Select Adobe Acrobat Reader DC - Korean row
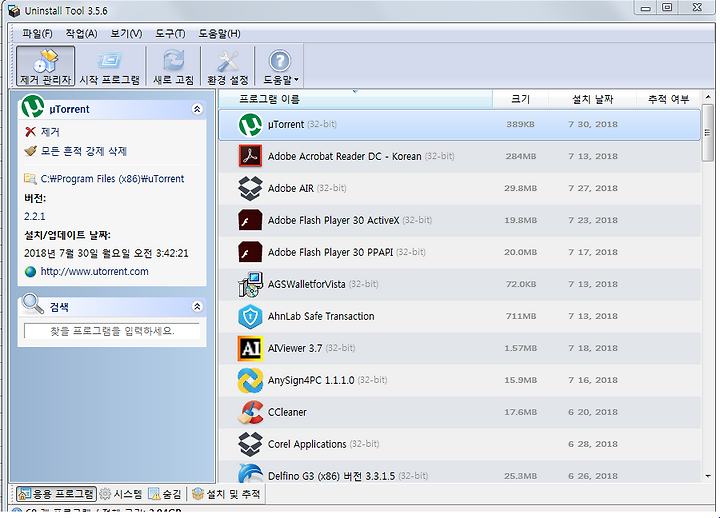 [x=460, y=156]
